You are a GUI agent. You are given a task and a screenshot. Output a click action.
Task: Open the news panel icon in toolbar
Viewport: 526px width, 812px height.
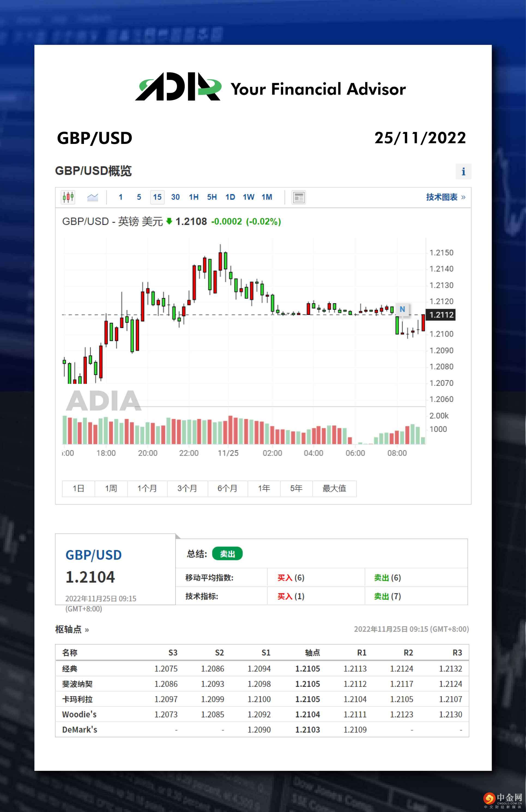click(298, 197)
